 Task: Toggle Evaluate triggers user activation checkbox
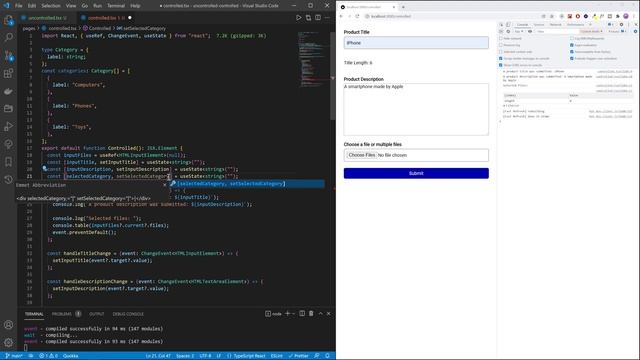point(572,58)
